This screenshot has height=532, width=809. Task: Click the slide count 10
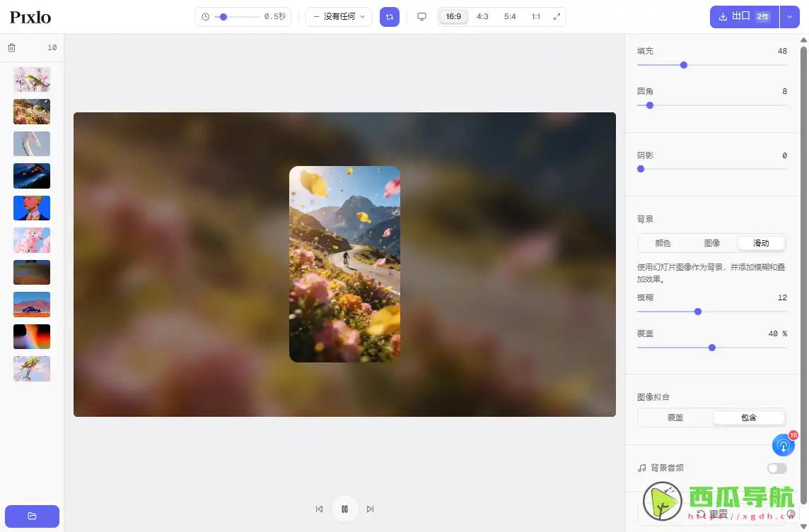[52, 48]
